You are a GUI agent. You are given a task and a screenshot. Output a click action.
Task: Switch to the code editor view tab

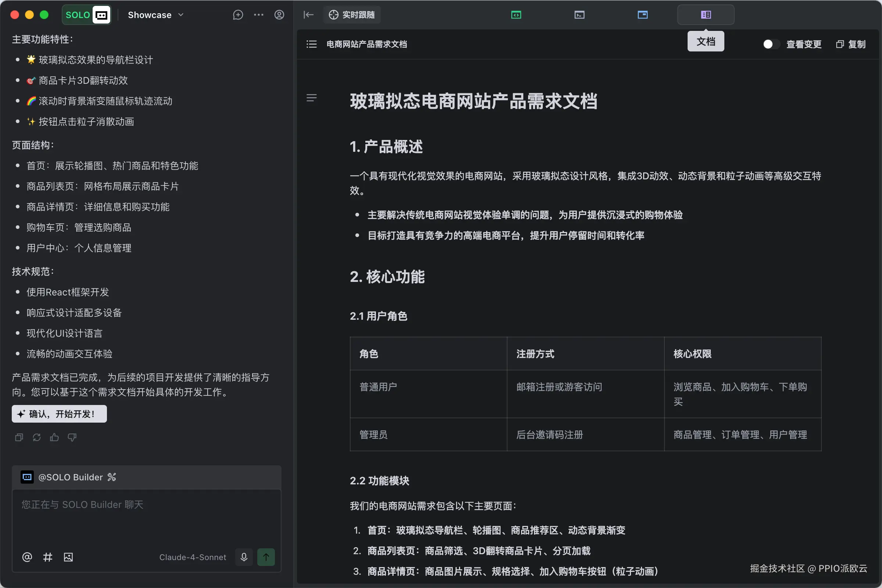(x=516, y=15)
